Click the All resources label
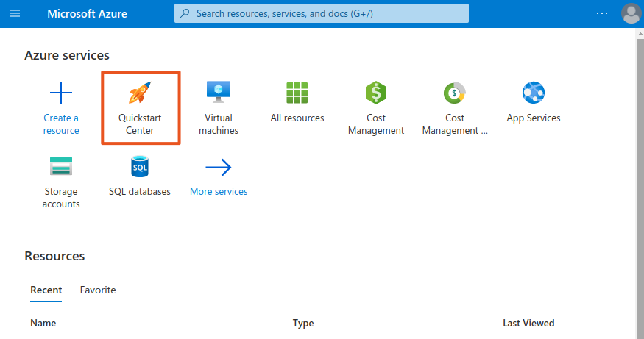The height and width of the screenshot is (339, 644). tap(297, 118)
